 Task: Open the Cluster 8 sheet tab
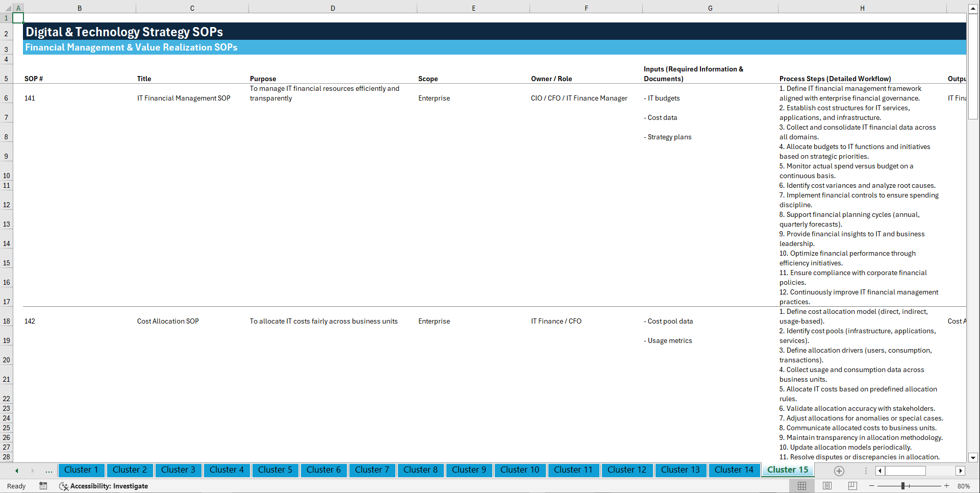(420, 470)
